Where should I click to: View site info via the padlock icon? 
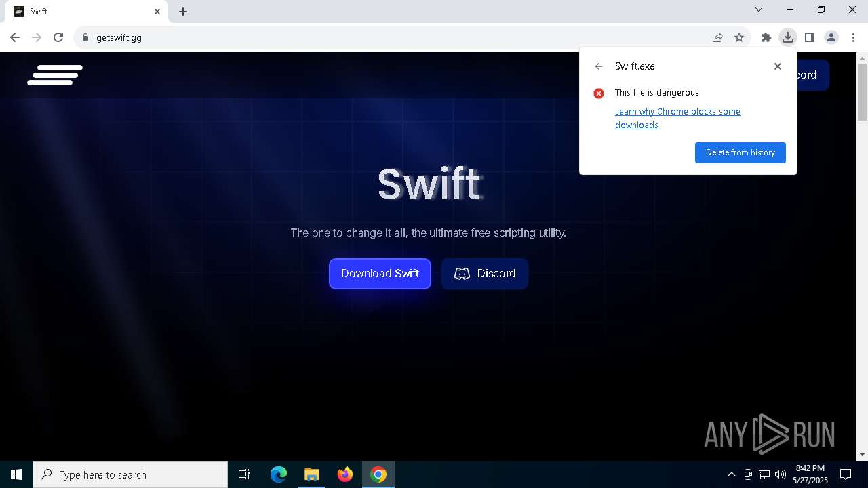[85, 37]
